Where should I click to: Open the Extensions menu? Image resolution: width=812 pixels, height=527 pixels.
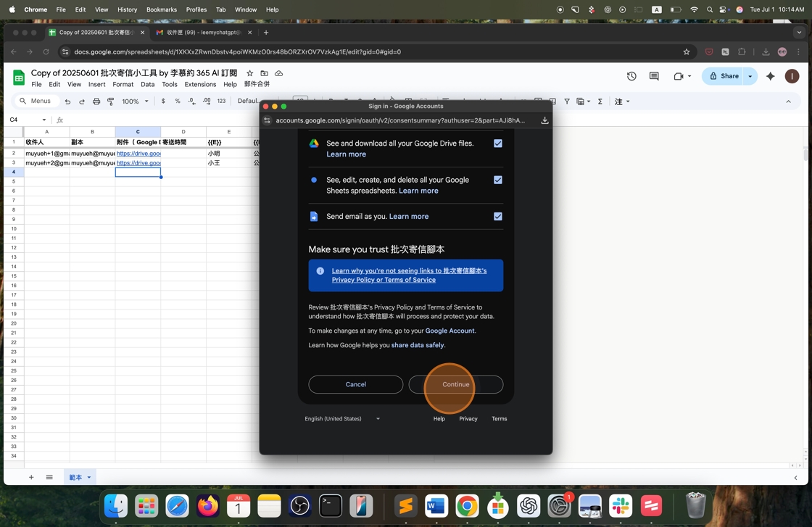200,84
